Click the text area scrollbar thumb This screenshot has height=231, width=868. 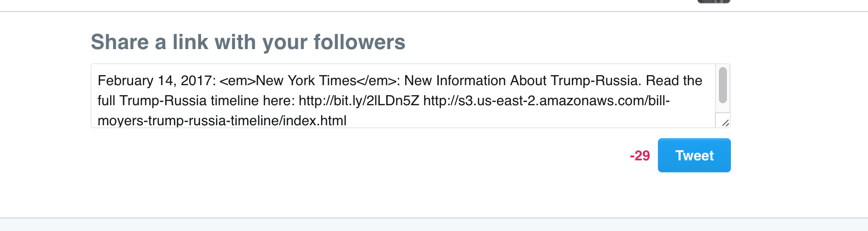click(x=722, y=85)
